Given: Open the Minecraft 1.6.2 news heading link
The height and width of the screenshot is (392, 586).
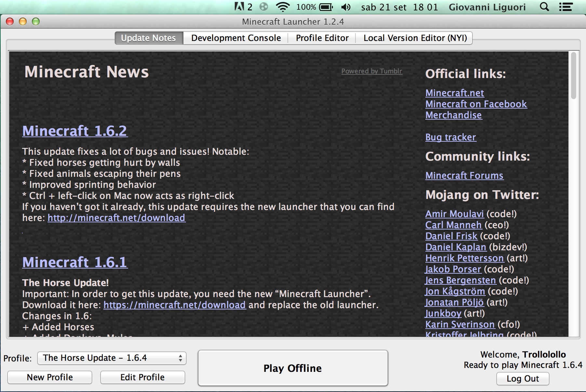Looking at the screenshot, I should (75, 131).
